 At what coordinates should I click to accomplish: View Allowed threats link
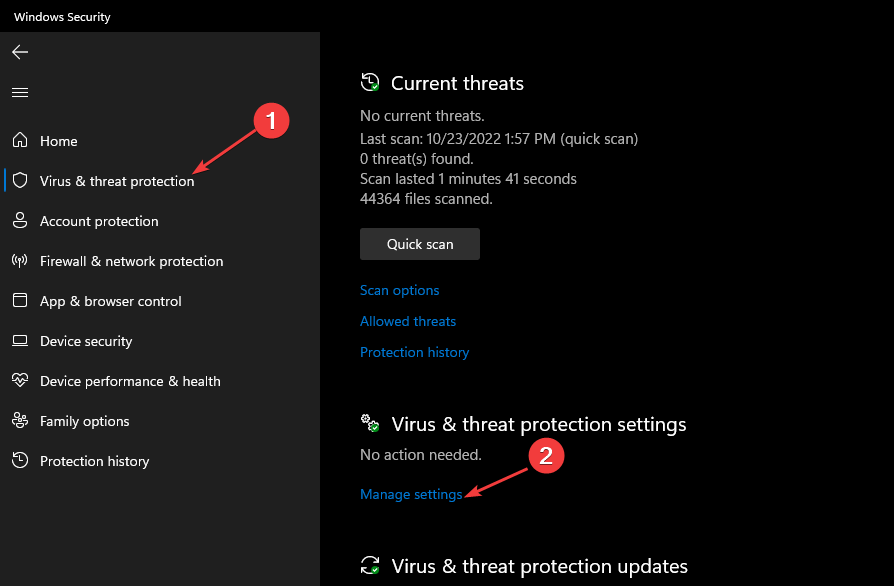point(408,321)
